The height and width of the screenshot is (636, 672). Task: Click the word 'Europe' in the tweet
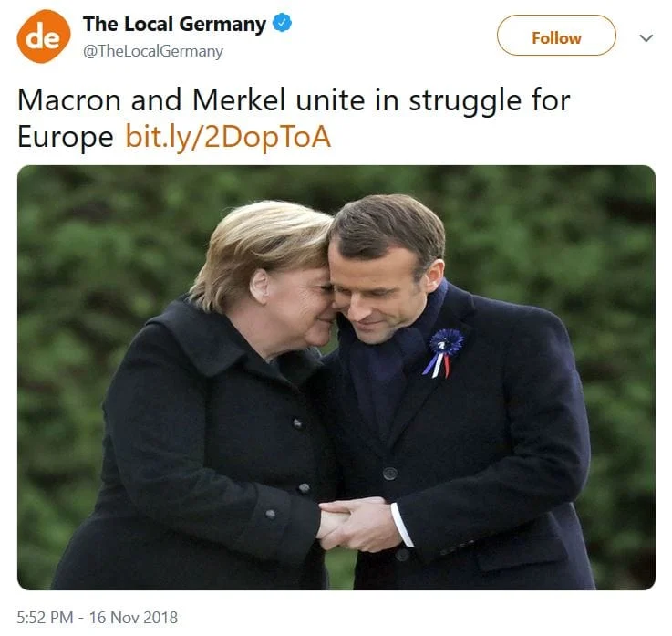tap(65, 138)
